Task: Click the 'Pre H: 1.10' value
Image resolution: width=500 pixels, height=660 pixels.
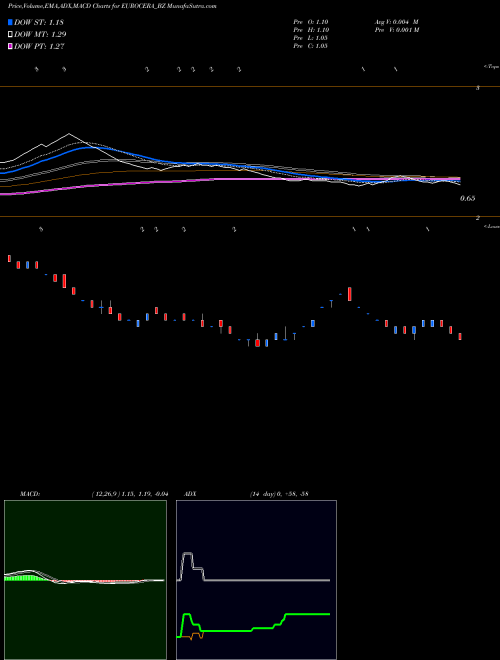Action: [x=311, y=30]
